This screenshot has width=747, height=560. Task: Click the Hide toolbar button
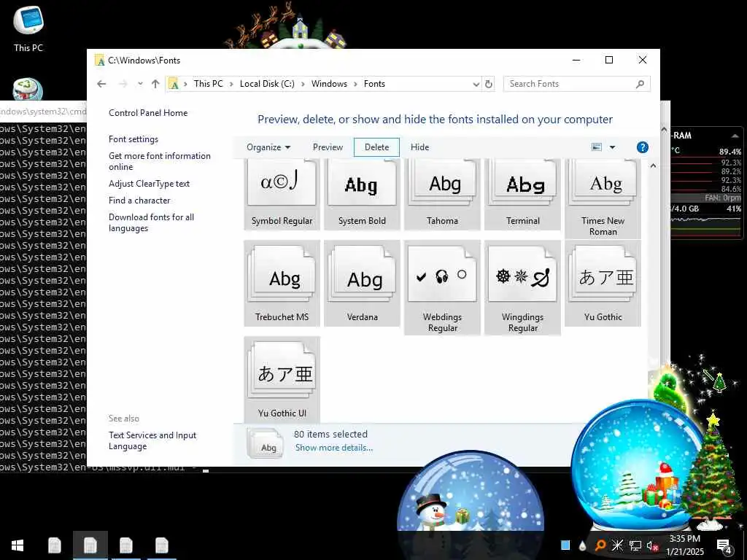[419, 147]
